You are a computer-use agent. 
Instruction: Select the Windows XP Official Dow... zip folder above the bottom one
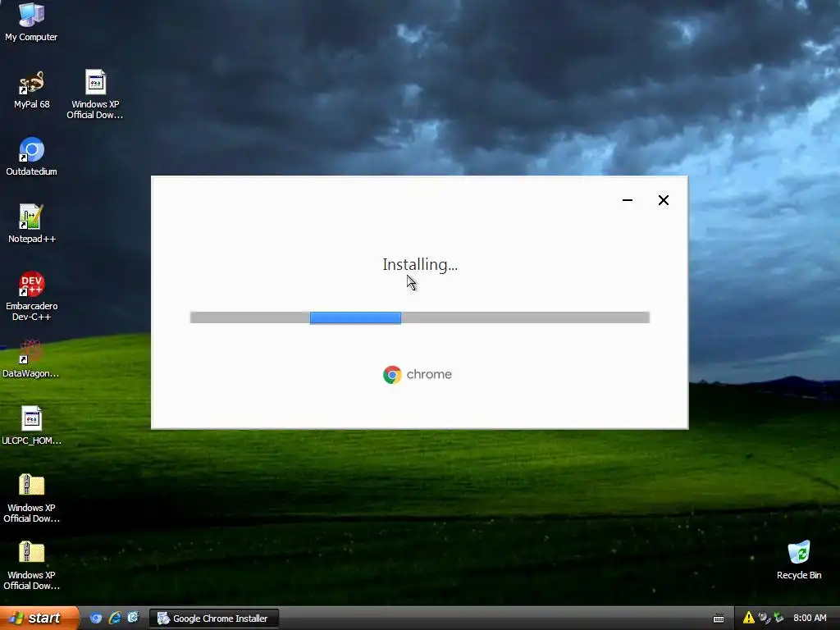click(31, 498)
